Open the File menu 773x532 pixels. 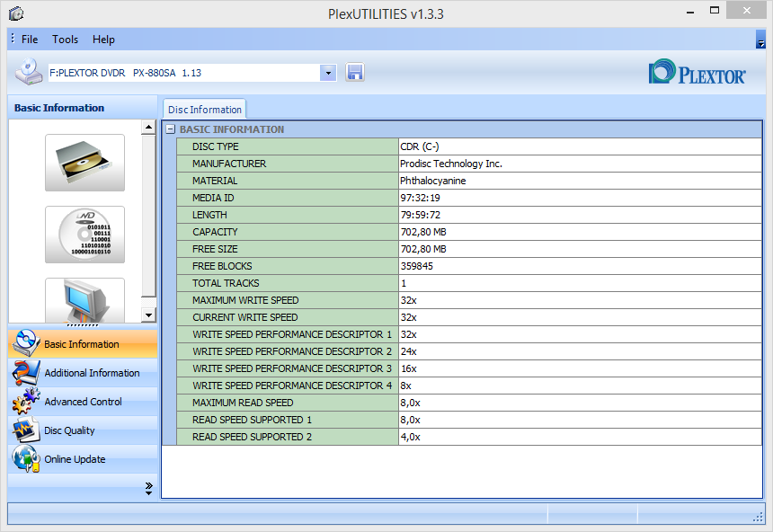[x=30, y=40]
